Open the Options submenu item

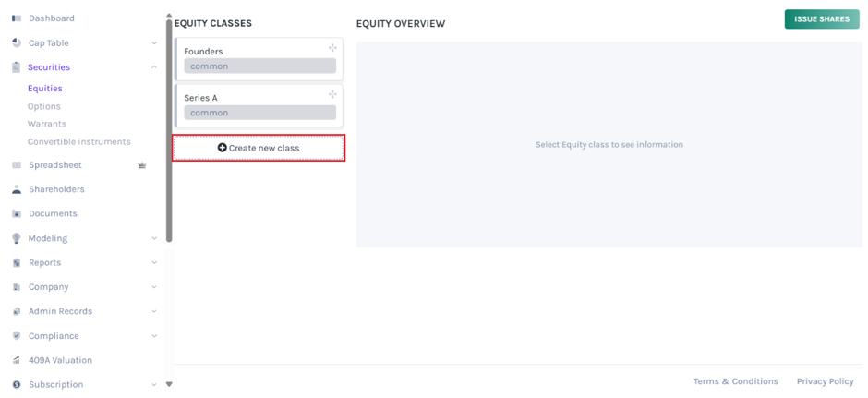coord(44,106)
